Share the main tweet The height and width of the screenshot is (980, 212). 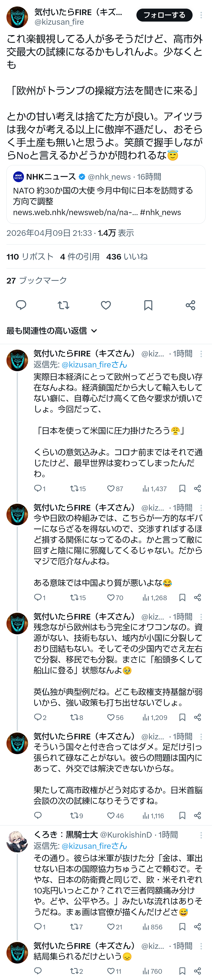190,305
